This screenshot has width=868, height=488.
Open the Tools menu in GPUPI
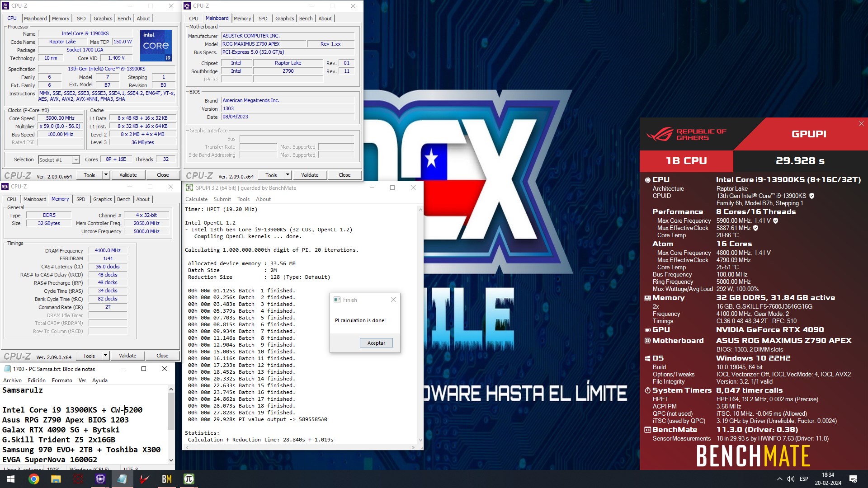point(243,199)
